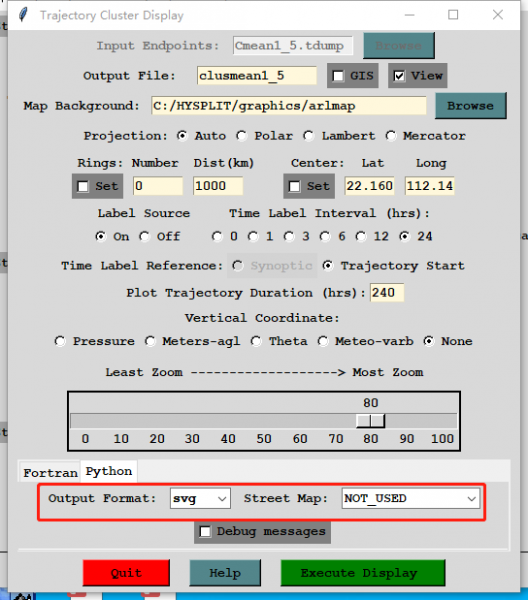This screenshot has height=600, width=528.
Task: Select Meters-agl vertical coordinate
Action: pos(150,341)
